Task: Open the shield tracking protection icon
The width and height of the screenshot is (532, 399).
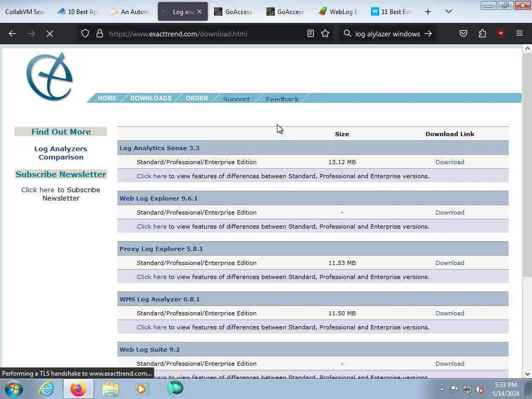Action: (x=85, y=34)
